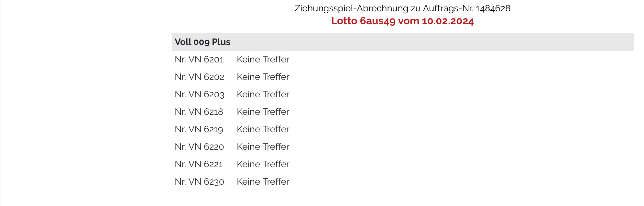Select ticket Nr. VN 6203
This screenshot has width=644, height=206.
tap(200, 94)
